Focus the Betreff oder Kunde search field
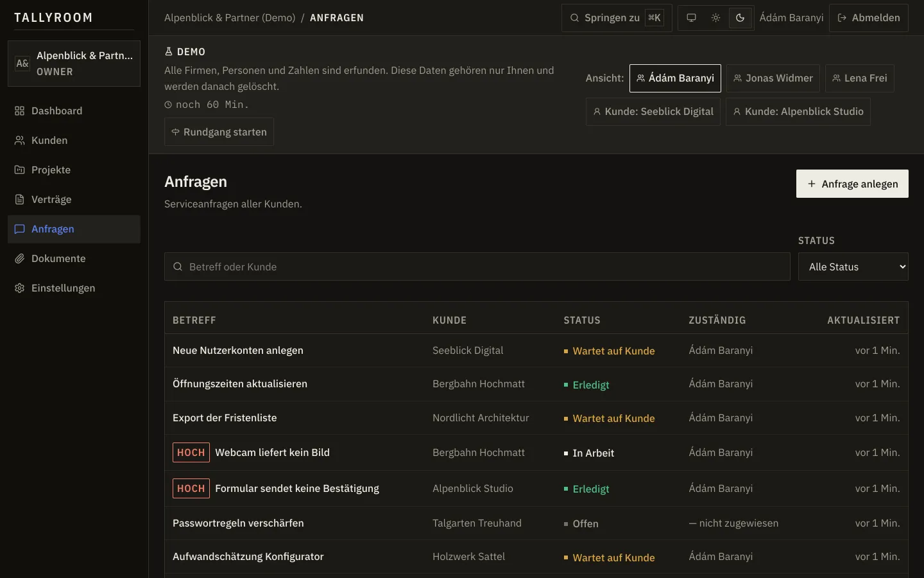924x578 pixels. click(x=477, y=267)
